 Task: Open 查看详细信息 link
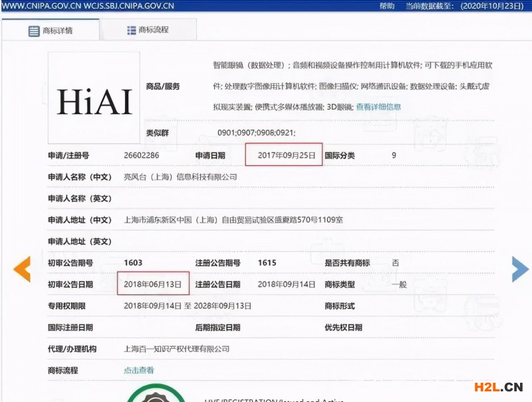click(378, 107)
